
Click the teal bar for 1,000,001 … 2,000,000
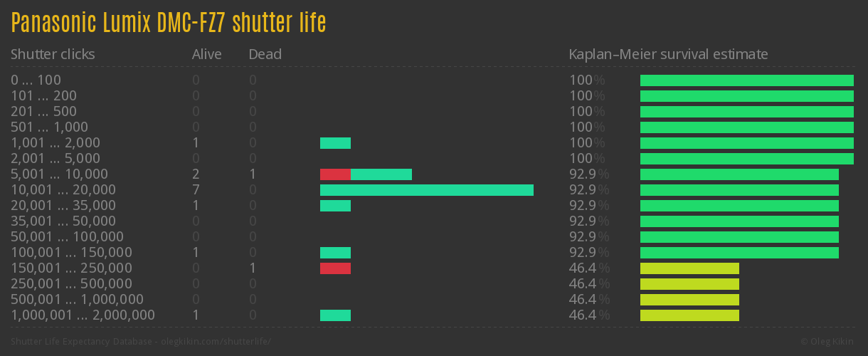pyautogui.click(x=335, y=315)
